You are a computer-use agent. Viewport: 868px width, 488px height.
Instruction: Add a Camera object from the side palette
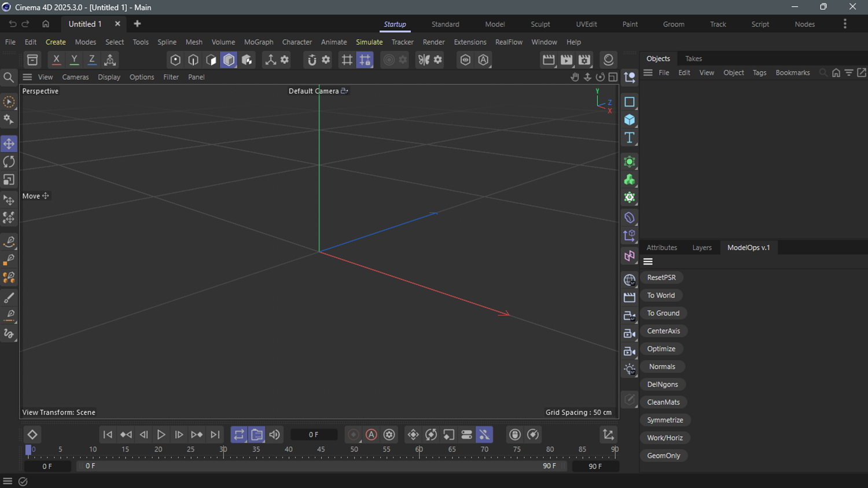coord(630,316)
